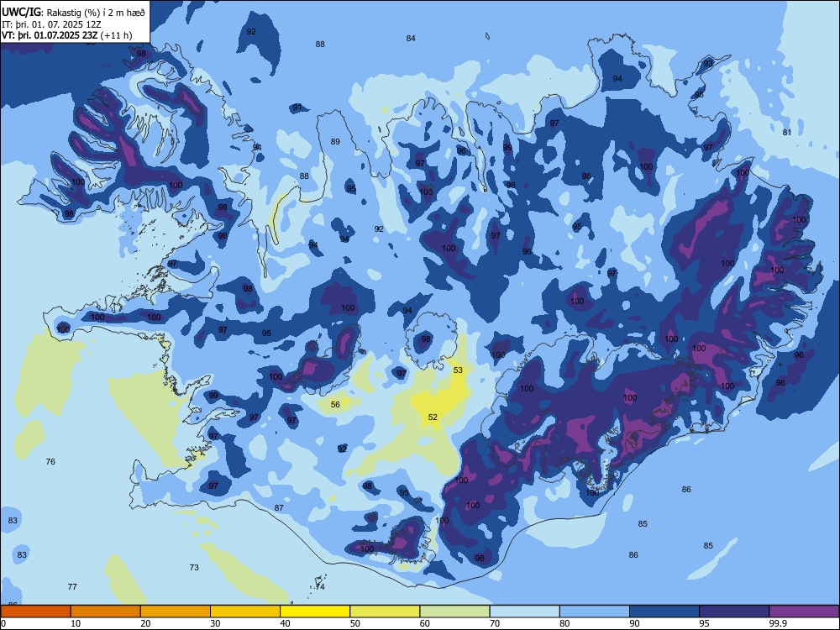Screen dimensions: 840x630
Task: Click the '74' value near small islands
Action: click(x=320, y=586)
